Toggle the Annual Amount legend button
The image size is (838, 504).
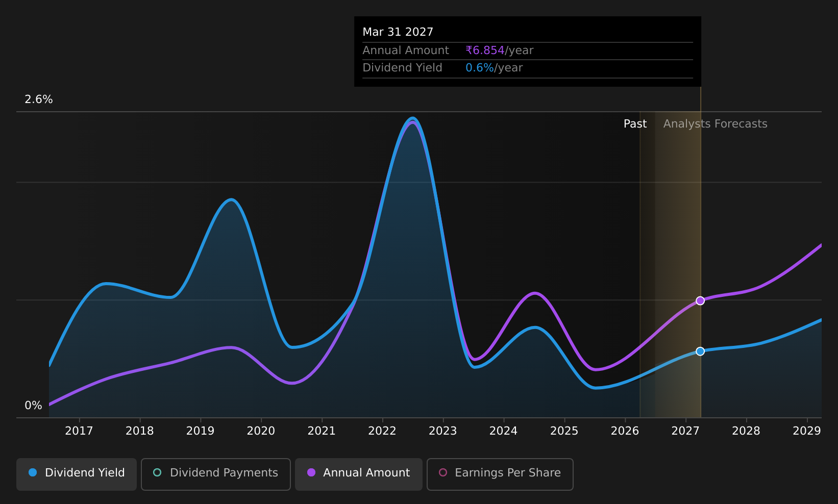pyautogui.click(x=359, y=474)
